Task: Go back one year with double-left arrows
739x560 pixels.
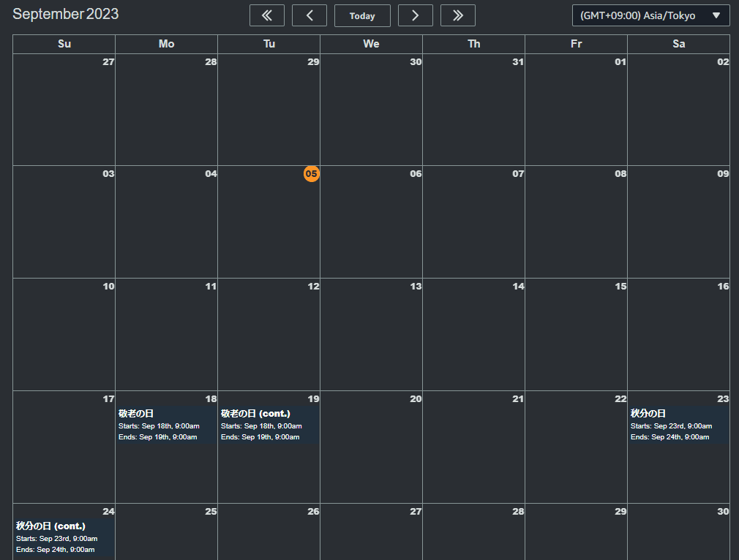Action: (x=267, y=15)
